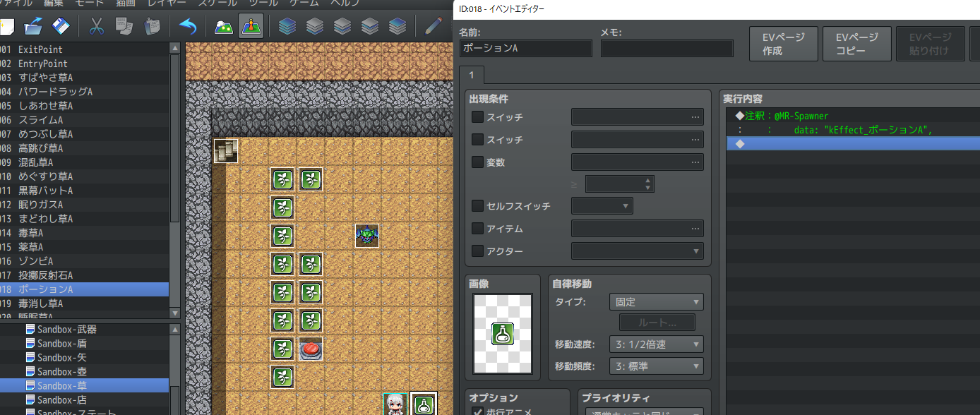Screen dimensions: 980x415
Task: Click the map icon beside Sandbox-盾
Action: [x=30, y=344]
